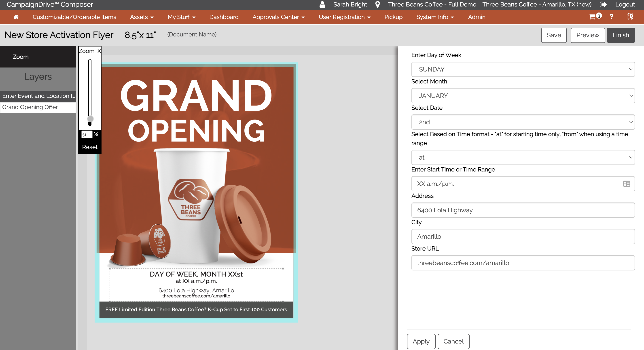This screenshot has width=644, height=350.
Task: Expand the User Registration menu
Action: (345, 17)
